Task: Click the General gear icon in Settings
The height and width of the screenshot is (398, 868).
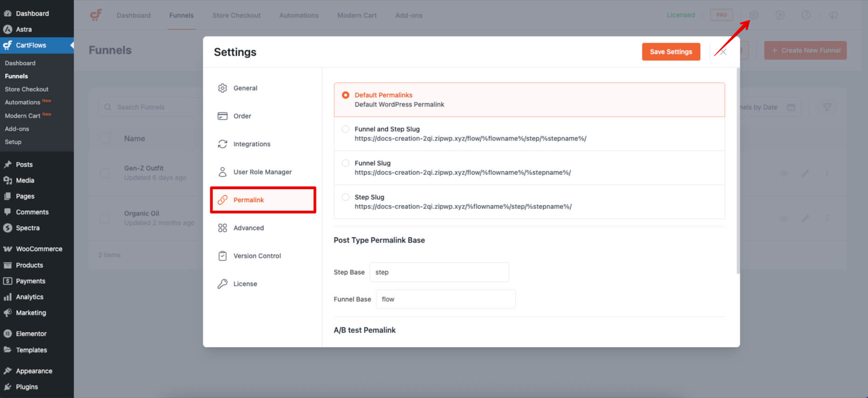Action: pos(222,88)
